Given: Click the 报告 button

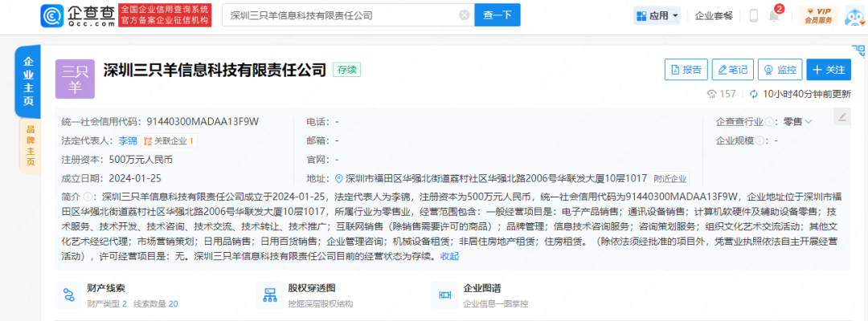Looking at the screenshot, I should pos(686,70).
